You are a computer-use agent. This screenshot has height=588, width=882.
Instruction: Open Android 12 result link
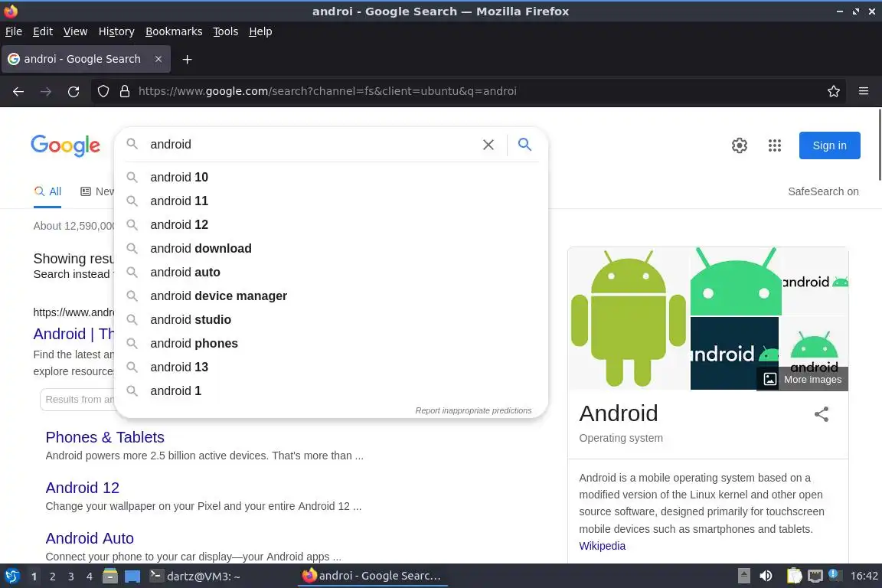click(x=82, y=488)
